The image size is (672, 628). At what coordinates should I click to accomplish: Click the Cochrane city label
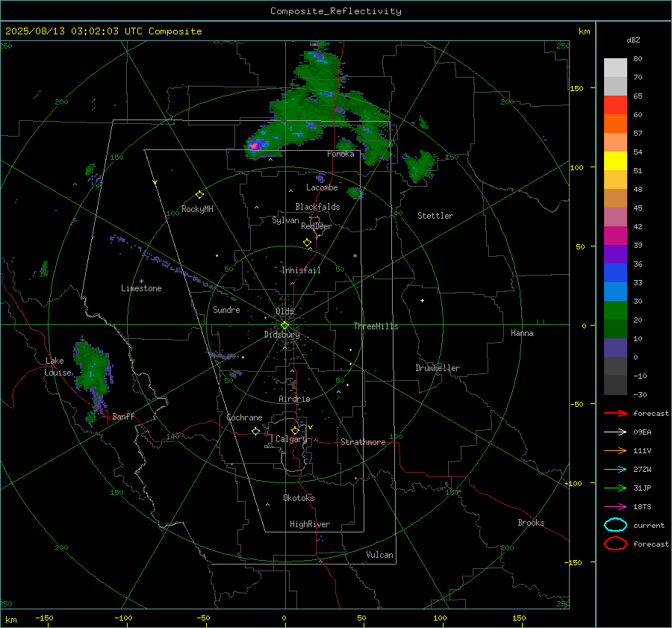click(x=244, y=417)
